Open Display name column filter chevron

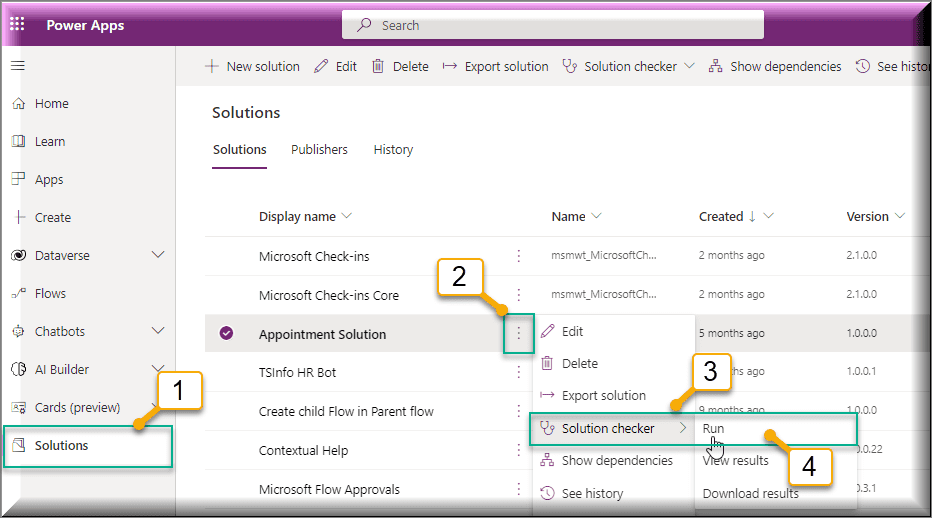click(347, 216)
